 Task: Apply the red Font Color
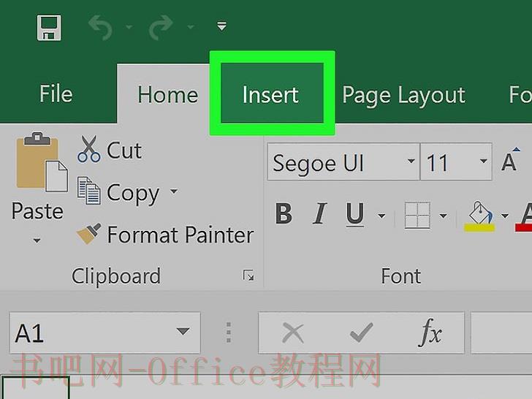(x=524, y=217)
